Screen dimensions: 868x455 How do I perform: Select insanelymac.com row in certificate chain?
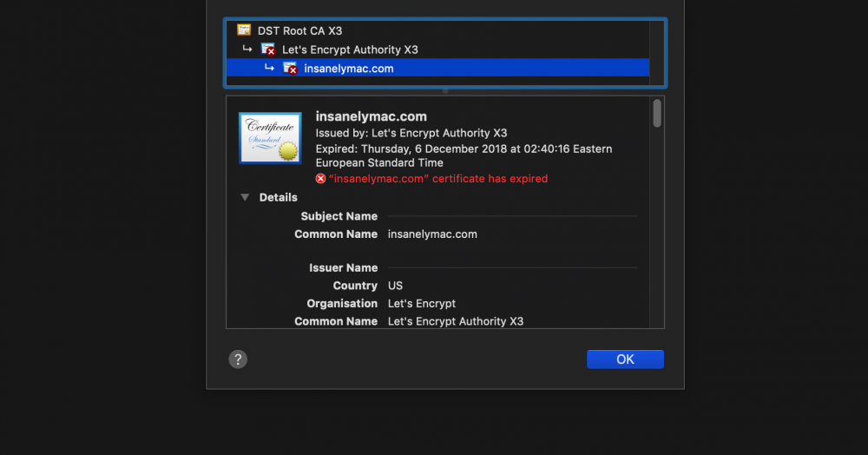click(437, 68)
